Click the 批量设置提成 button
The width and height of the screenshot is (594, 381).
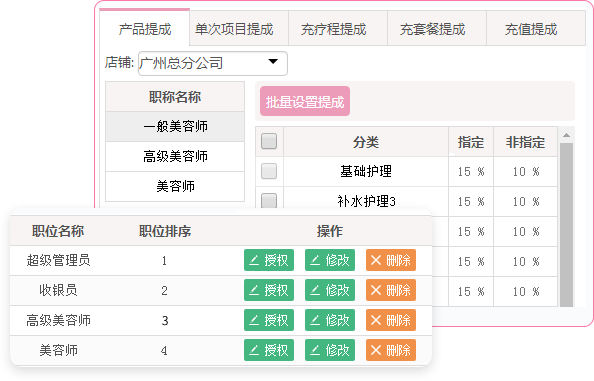pyautogui.click(x=305, y=101)
